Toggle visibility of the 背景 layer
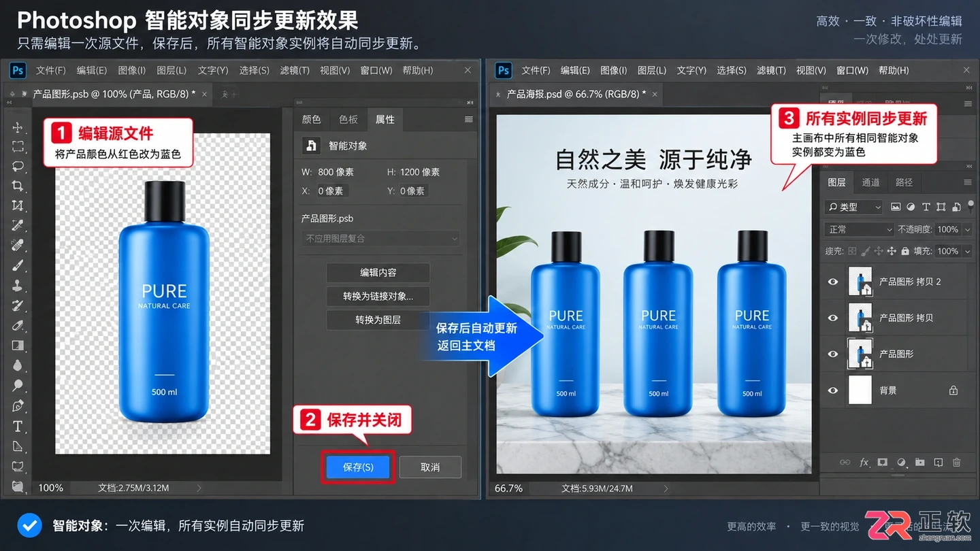Image resolution: width=980 pixels, height=551 pixels. pyautogui.click(x=833, y=390)
